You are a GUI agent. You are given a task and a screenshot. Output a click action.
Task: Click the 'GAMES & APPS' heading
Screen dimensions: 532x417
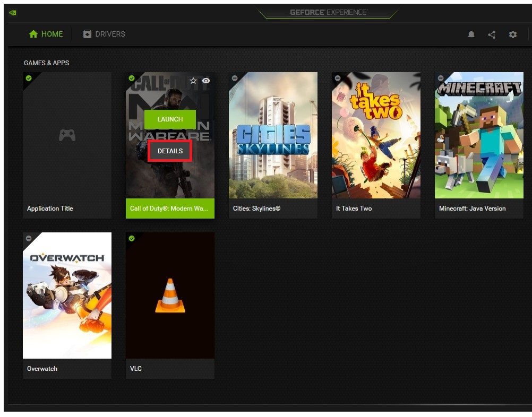(x=47, y=63)
